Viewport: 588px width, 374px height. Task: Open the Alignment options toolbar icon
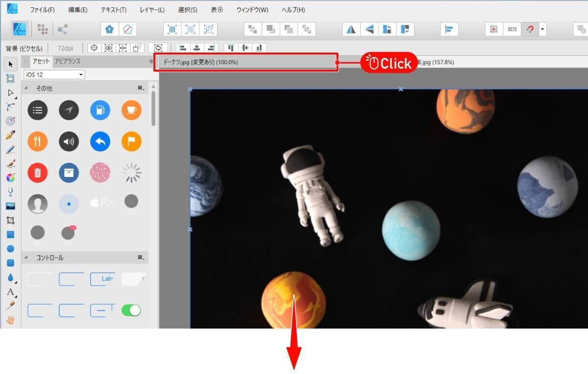pyautogui.click(x=449, y=29)
